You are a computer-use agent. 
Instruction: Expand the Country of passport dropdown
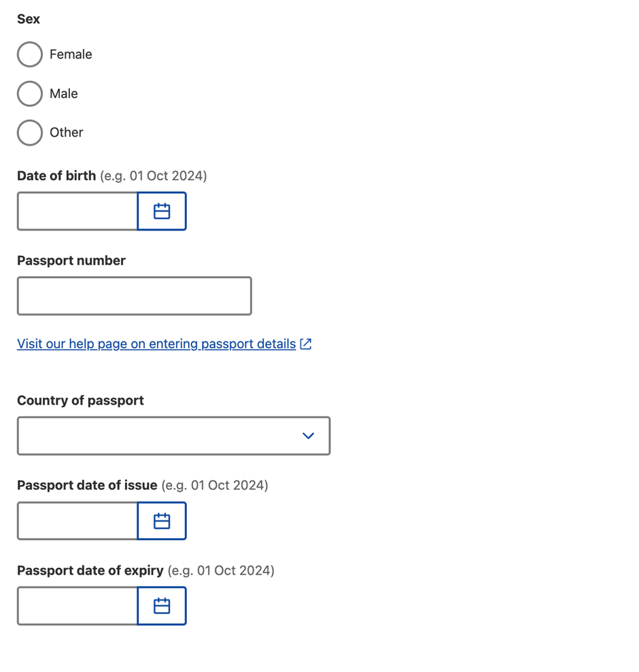(x=173, y=436)
